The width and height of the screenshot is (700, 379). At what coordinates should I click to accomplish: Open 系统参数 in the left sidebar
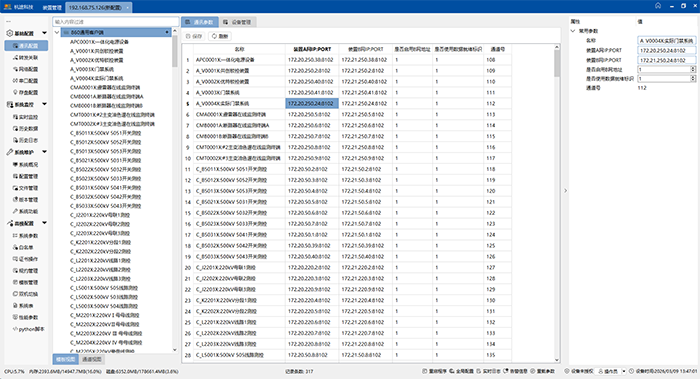(26, 236)
